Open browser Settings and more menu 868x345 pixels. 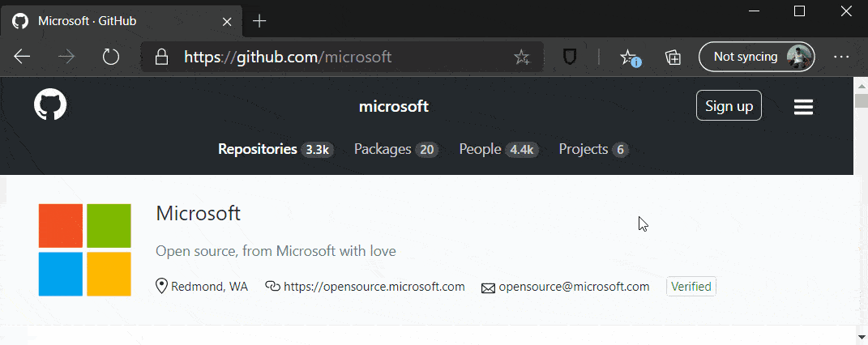[x=841, y=57]
